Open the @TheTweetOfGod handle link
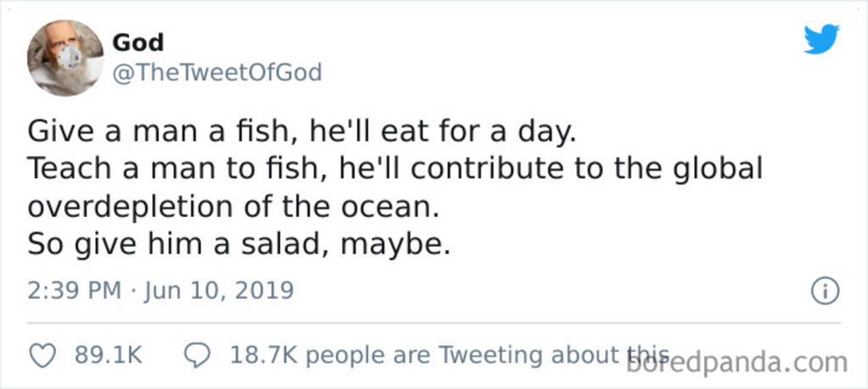 coord(216,73)
